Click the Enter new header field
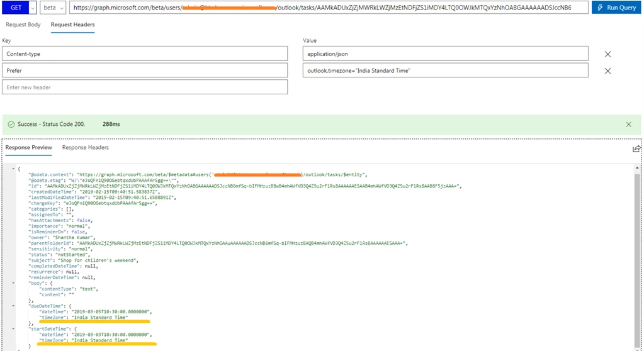The width and height of the screenshot is (644, 351). [x=145, y=87]
